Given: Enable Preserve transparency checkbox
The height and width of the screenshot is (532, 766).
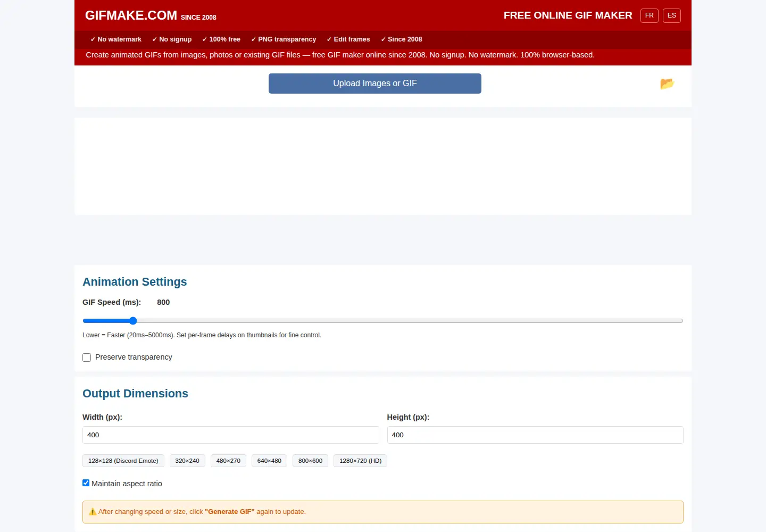Looking at the screenshot, I should coord(87,358).
